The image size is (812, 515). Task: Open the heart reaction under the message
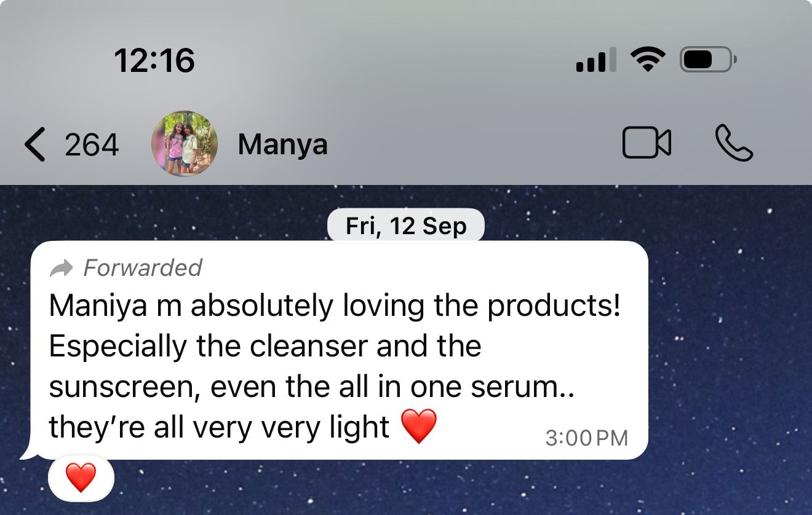click(81, 478)
